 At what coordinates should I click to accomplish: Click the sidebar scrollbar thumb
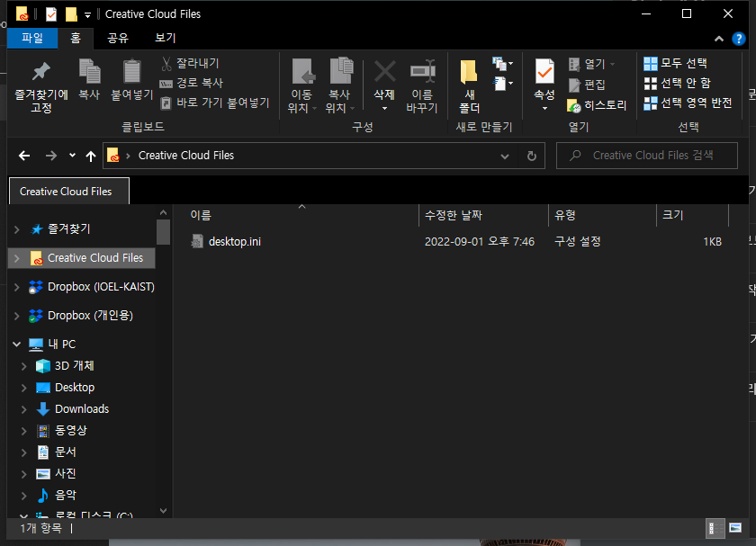tap(164, 232)
